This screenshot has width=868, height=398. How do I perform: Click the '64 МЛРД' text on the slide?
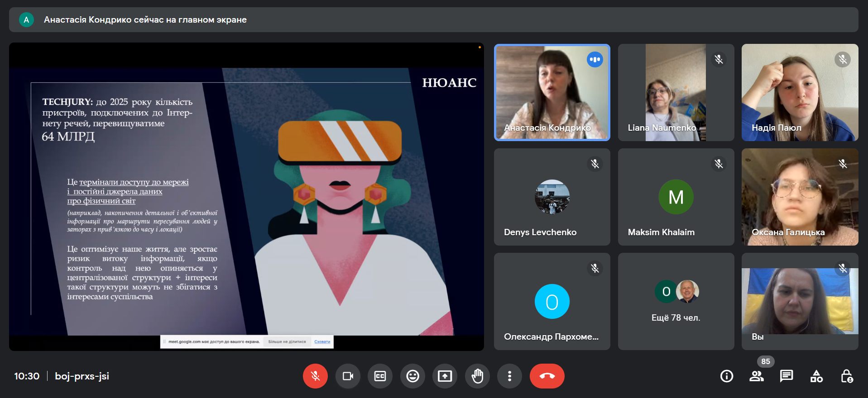tap(68, 137)
